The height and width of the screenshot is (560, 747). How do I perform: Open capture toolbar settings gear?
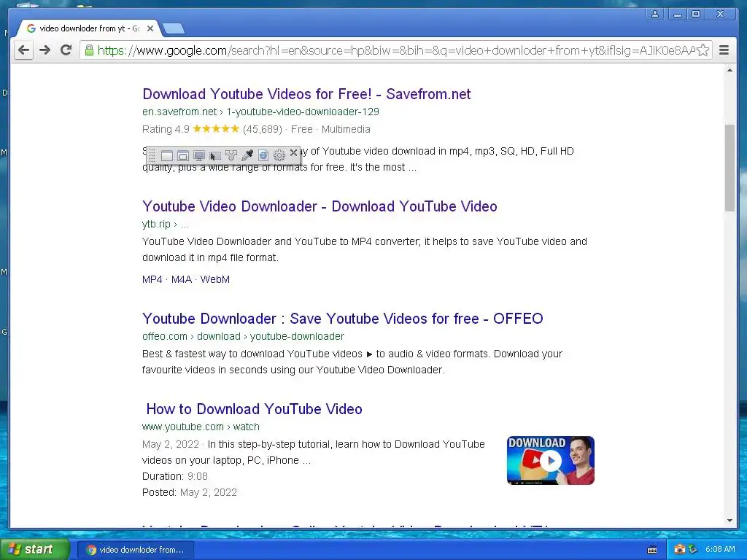[279, 156]
